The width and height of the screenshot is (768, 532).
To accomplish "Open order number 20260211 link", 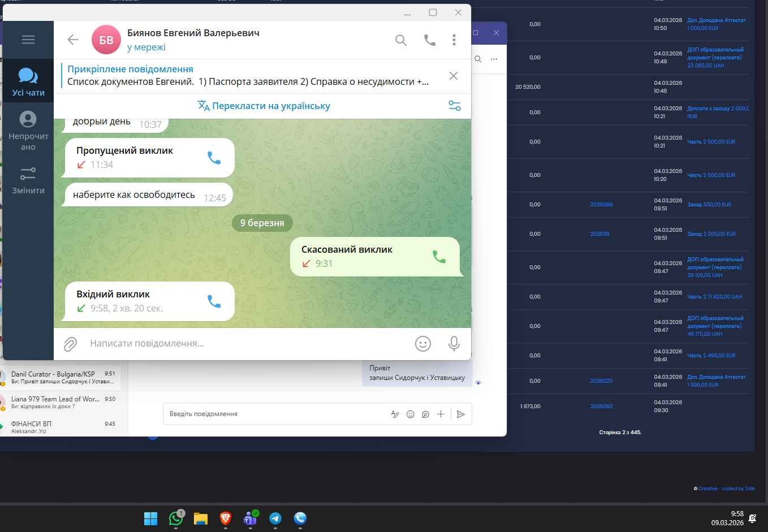I will (601, 381).
